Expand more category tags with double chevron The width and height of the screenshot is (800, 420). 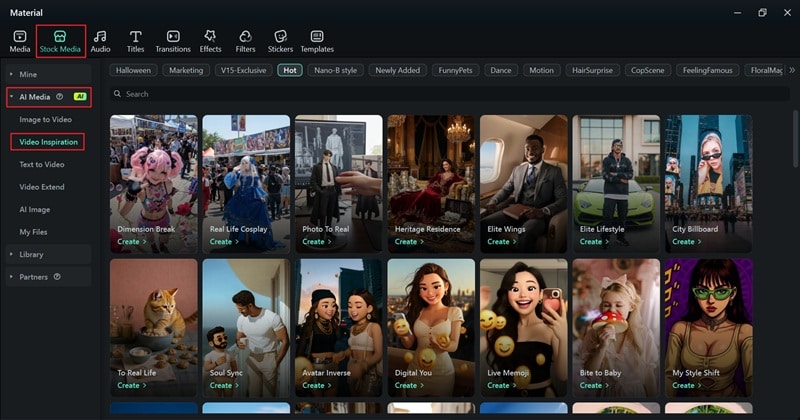pos(792,70)
